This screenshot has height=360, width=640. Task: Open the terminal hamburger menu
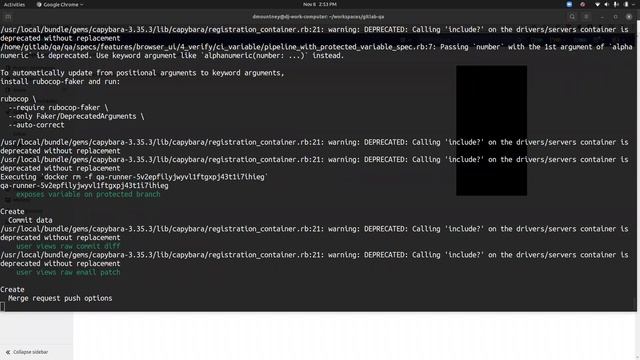click(587, 17)
